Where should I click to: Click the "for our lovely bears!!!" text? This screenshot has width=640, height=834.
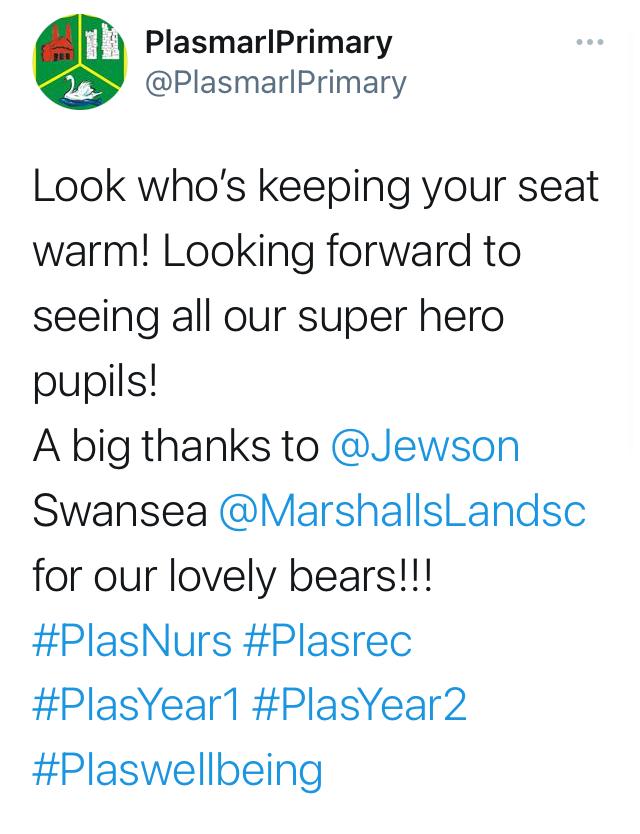pos(233,576)
